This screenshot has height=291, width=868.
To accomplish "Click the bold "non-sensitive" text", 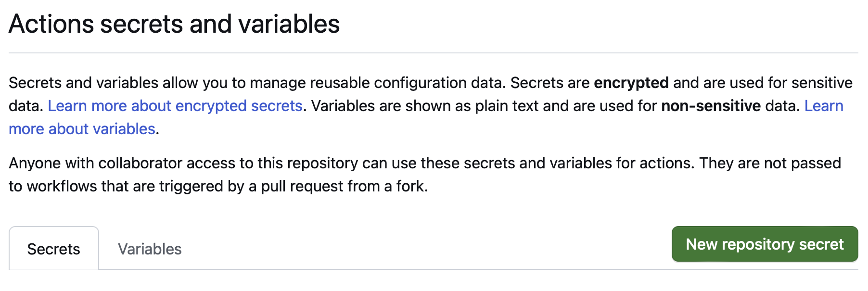I will pyautogui.click(x=711, y=106).
